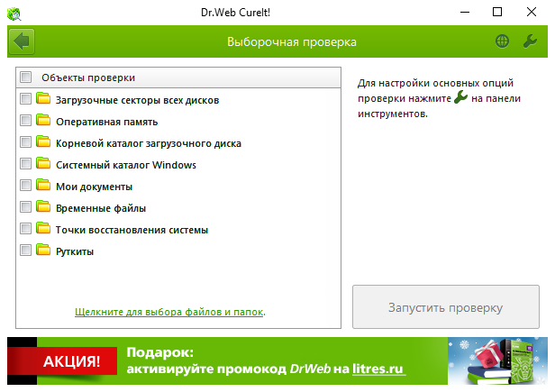Select the Мои документы row label
555x392 pixels.
(x=94, y=187)
